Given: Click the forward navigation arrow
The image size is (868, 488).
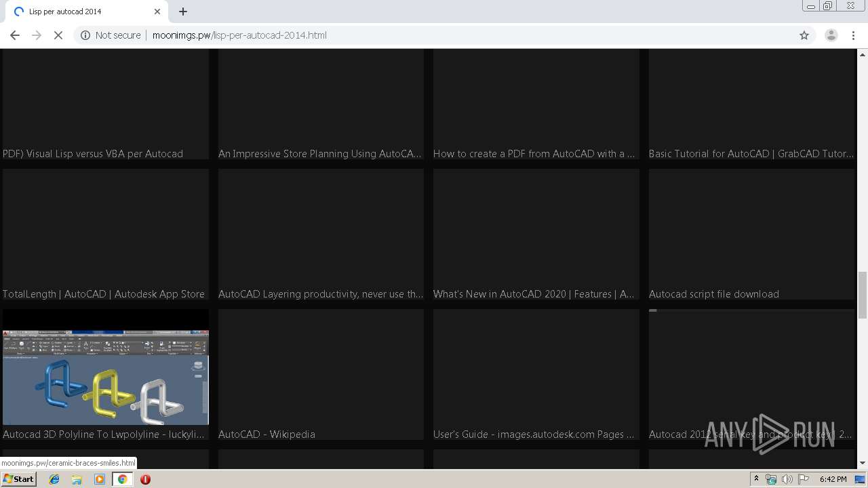Looking at the screenshot, I should pyautogui.click(x=37, y=35).
